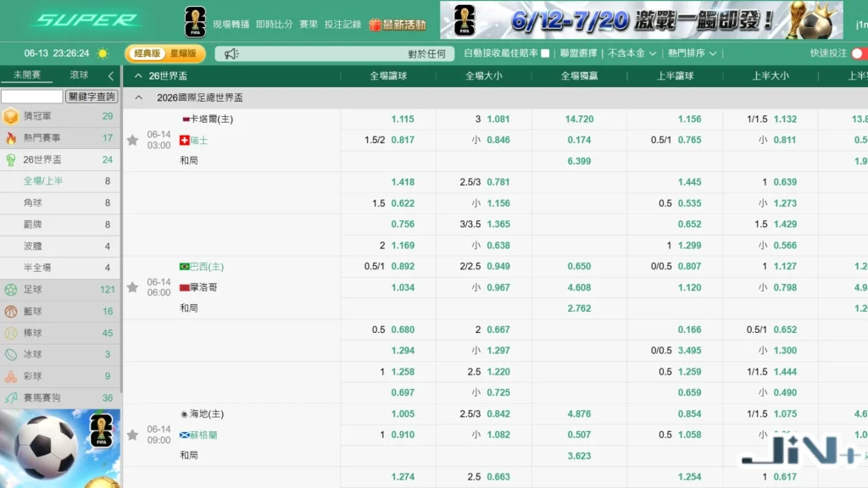Select 未開賽 tab
Image resolution: width=868 pixels, height=488 pixels.
pos(26,75)
